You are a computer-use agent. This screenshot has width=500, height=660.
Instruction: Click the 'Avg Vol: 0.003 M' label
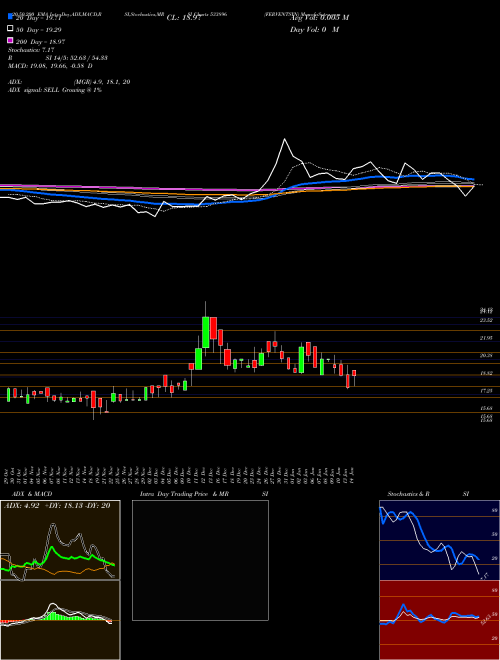(x=319, y=18)
